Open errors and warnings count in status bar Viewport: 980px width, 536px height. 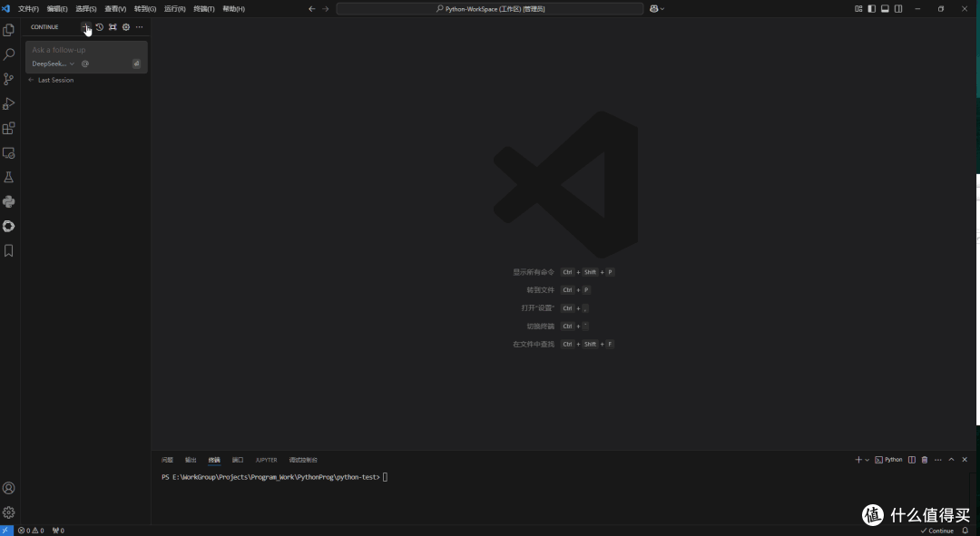tap(31, 531)
